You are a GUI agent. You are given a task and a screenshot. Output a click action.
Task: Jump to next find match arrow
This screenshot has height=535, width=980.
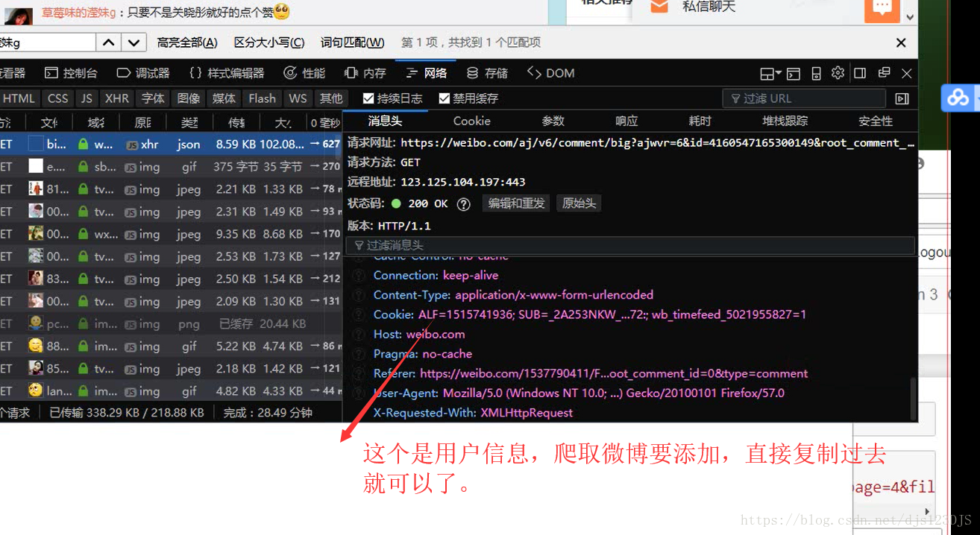click(x=133, y=42)
